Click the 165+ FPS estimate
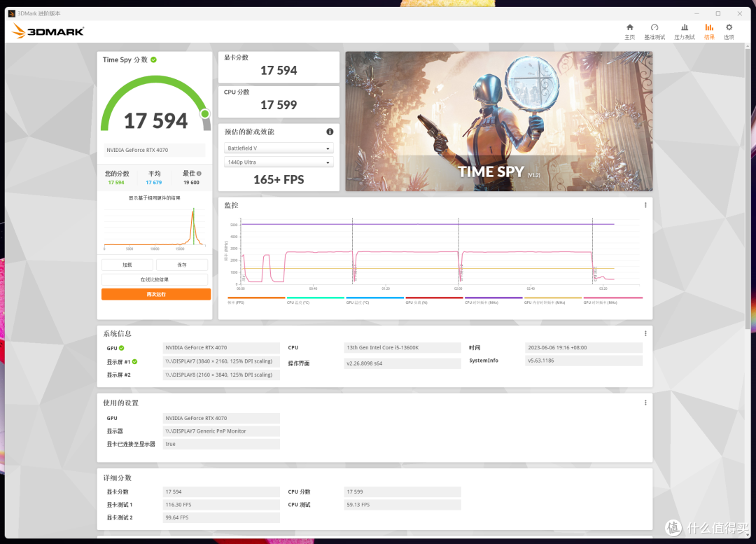 point(279,180)
